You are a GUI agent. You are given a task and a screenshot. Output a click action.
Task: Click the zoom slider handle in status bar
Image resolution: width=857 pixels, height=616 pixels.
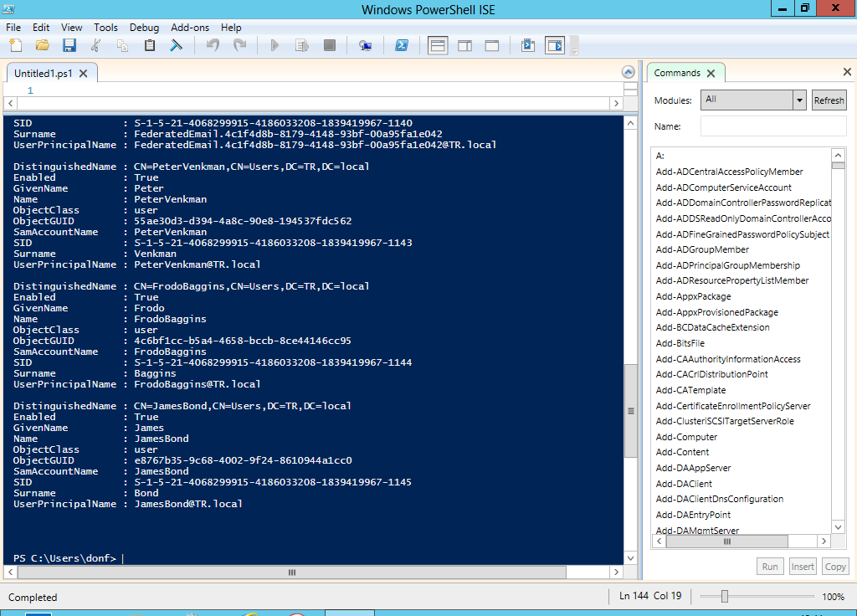coord(725,597)
